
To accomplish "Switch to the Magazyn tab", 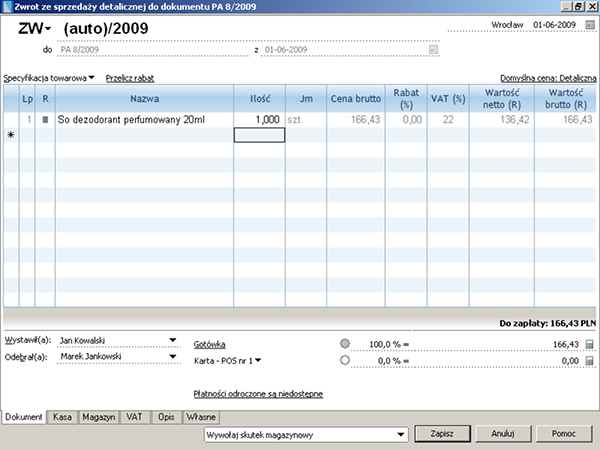I will [99, 416].
